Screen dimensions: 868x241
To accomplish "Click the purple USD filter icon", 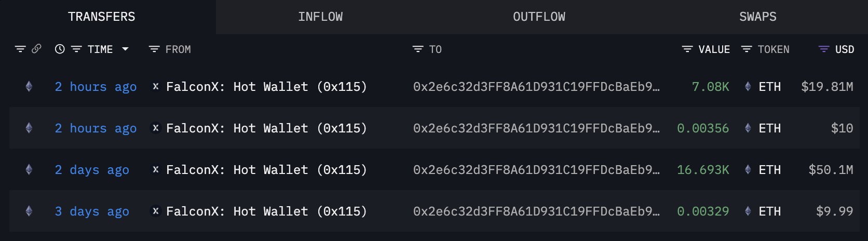I will click(x=824, y=49).
